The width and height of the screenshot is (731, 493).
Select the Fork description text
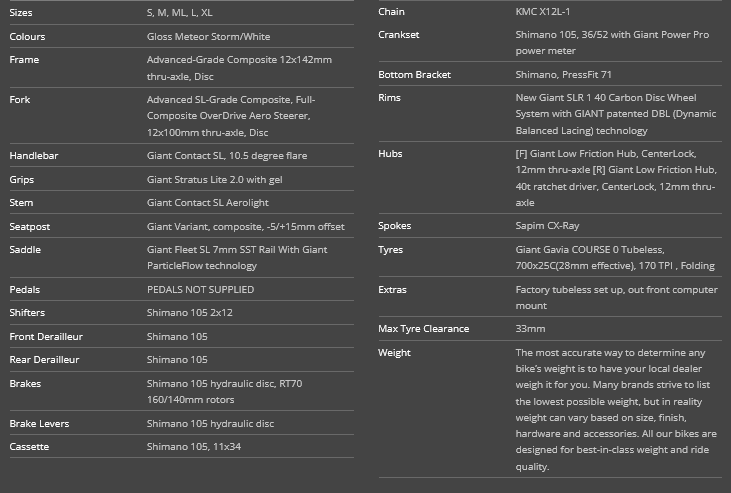[231, 116]
